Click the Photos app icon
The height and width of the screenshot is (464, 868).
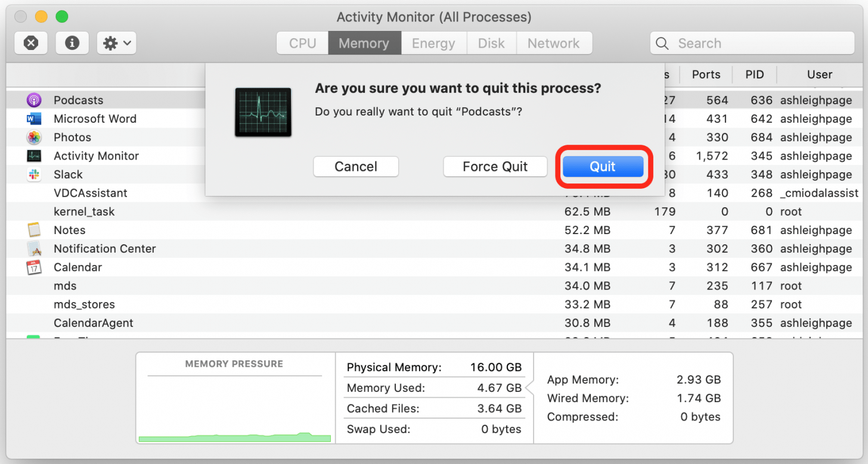click(34, 137)
